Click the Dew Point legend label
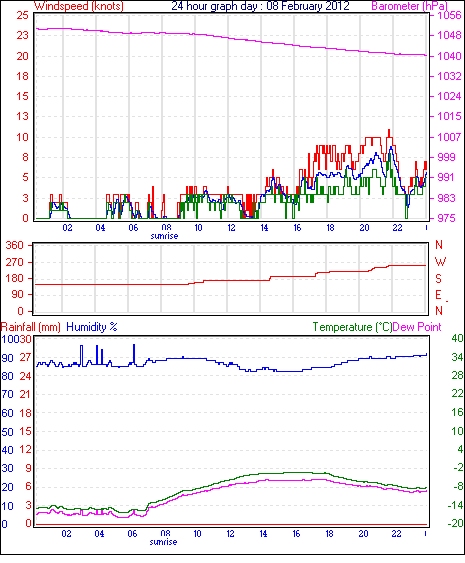465x563 pixels. tap(417, 327)
